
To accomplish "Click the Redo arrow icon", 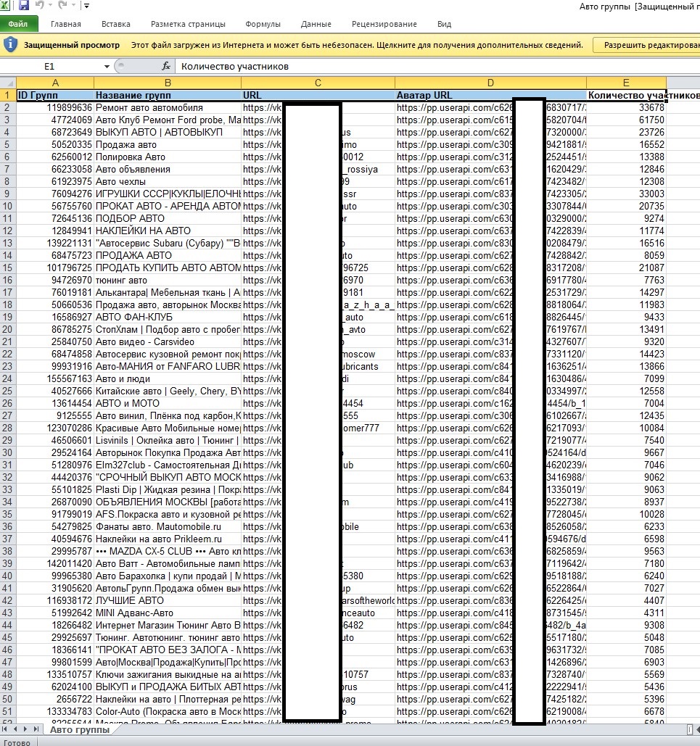I will tap(61, 6).
